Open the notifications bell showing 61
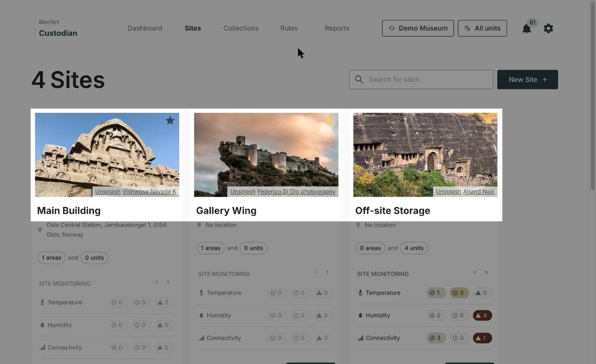596x364 pixels. (x=527, y=29)
